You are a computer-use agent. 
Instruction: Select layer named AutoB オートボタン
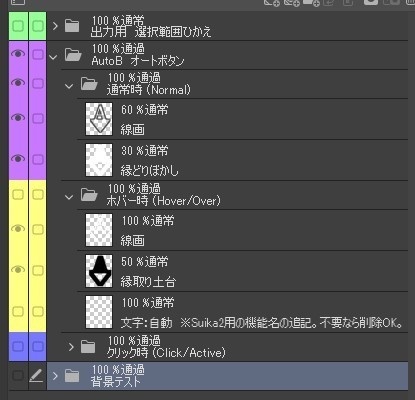tap(138, 61)
